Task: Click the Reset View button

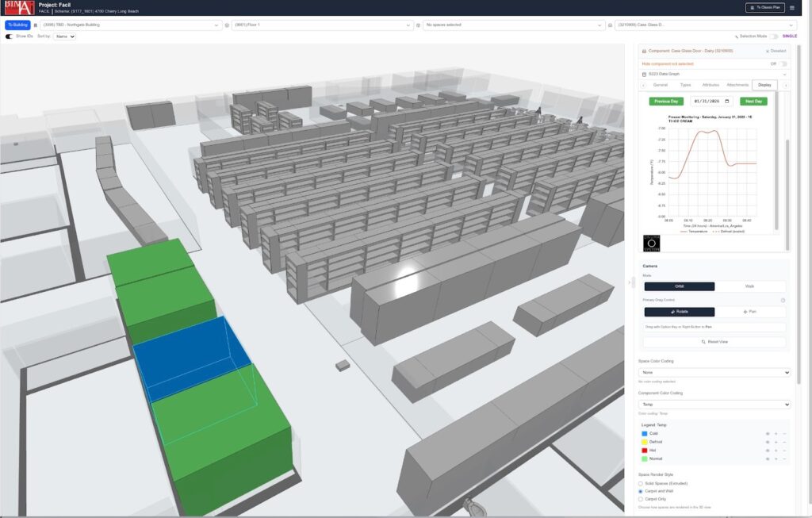Action: click(x=714, y=342)
